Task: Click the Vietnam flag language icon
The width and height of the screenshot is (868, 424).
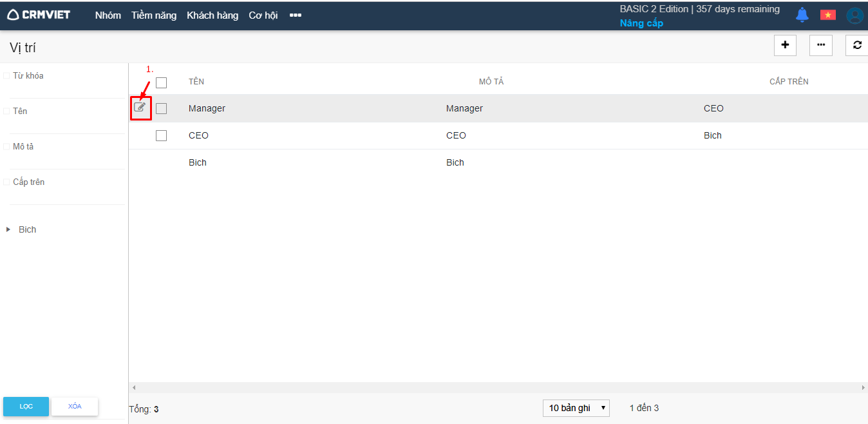Action: coord(827,15)
